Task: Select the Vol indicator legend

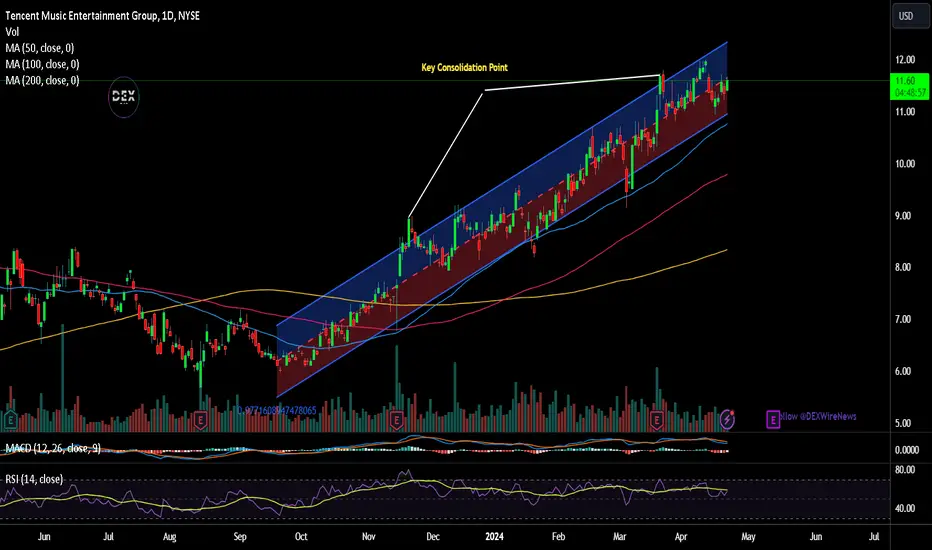Action: coord(12,32)
